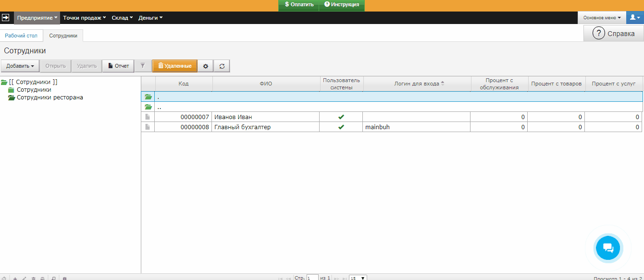Image resolution: width=644 pixels, height=280 pixels.
Task: Open the rows-per-page dropdown showing 15
Action: click(x=358, y=278)
